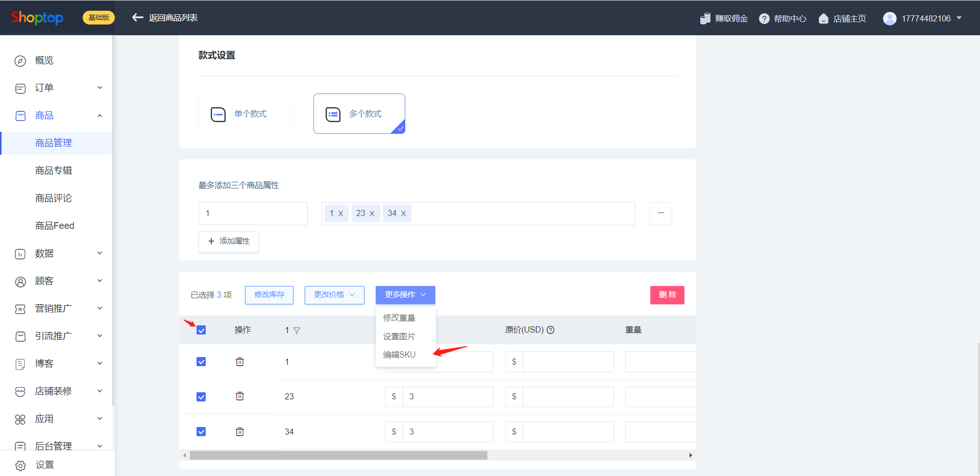Viewport: 980px width, 476px height.
Task: Click the help icon next to 原价(USD)
Action: 550,330
